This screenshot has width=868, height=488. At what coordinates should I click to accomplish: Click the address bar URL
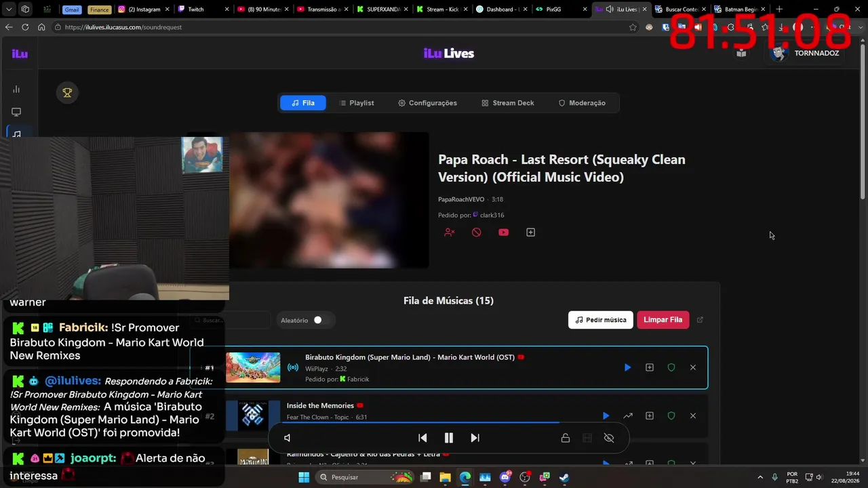click(x=123, y=27)
